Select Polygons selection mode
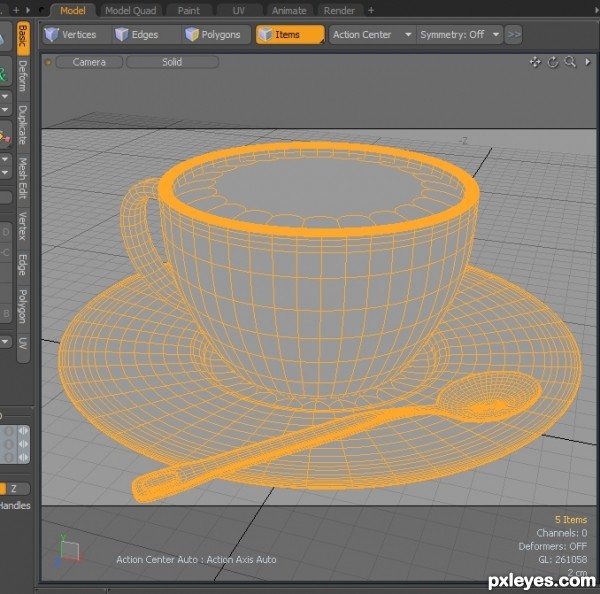The image size is (600, 594). pyautogui.click(x=216, y=34)
